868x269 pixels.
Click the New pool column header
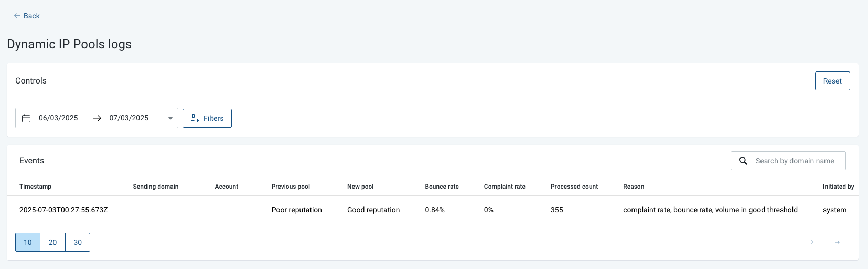[360, 187]
